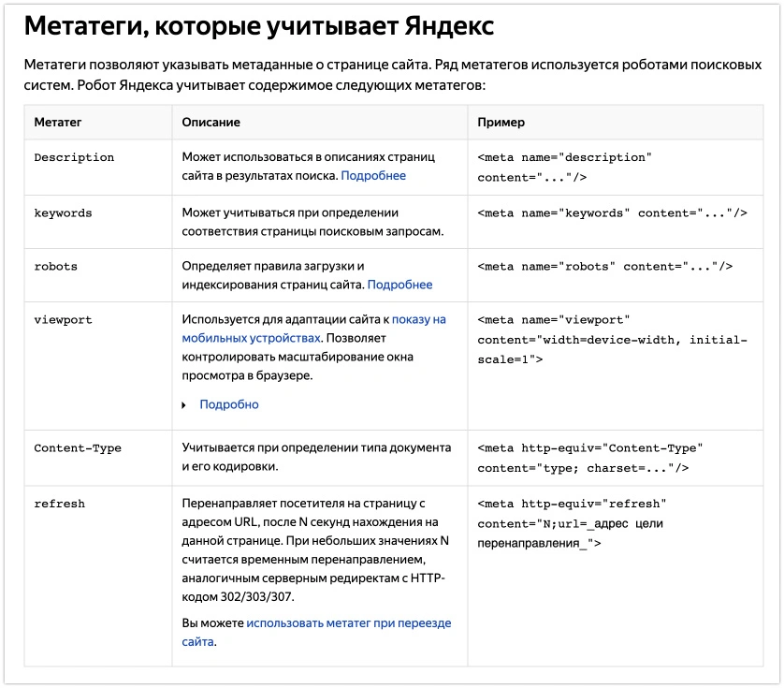
Task: Click the http-equiv="Content-Type" code example
Action: point(589,458)
